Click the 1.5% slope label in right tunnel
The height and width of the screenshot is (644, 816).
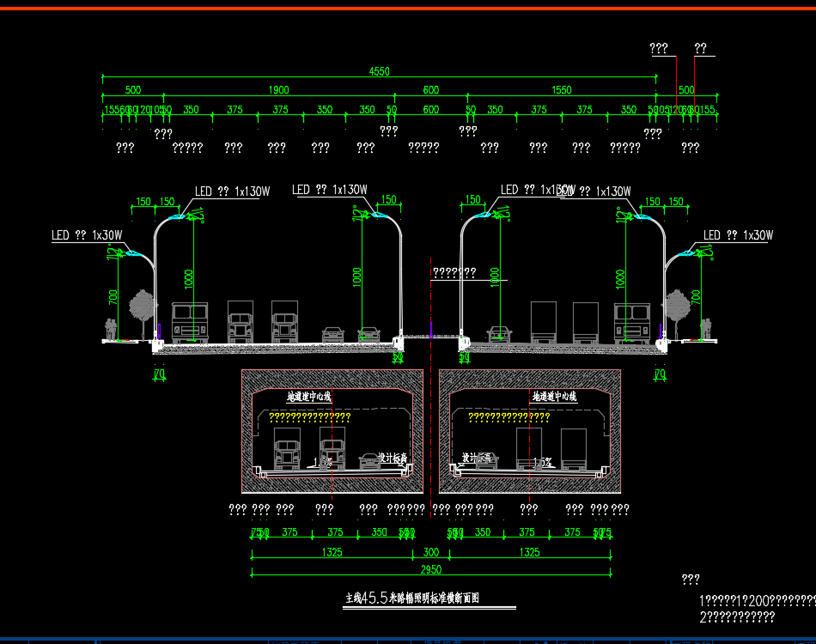(542, 462)
